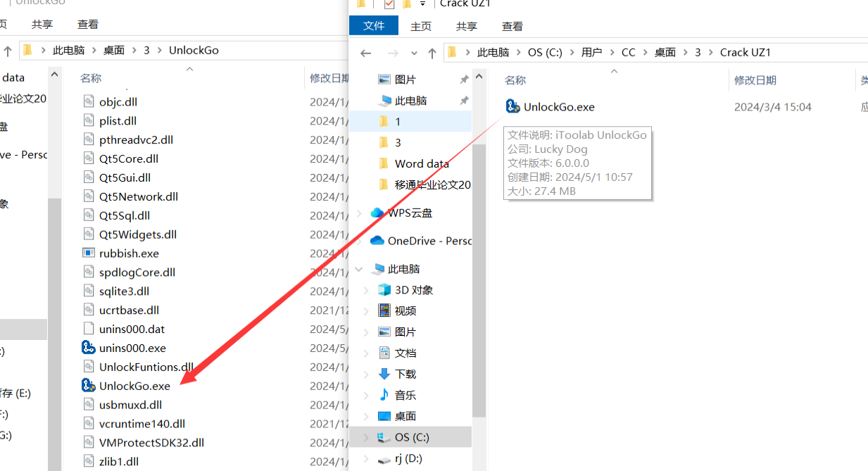Click OS (C:) in address bar path
The image size is (868, 471).
(x=545, y=53)
